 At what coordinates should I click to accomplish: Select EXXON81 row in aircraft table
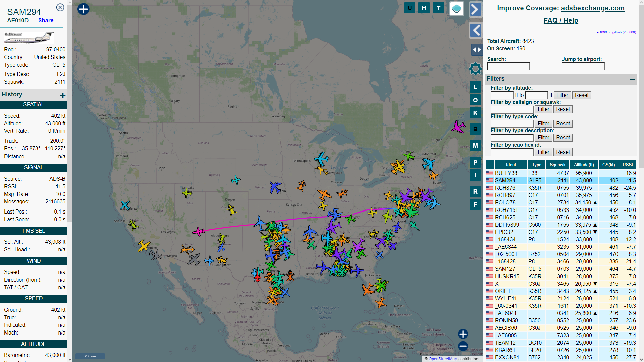pyautogui.click(x=561, y=358)
